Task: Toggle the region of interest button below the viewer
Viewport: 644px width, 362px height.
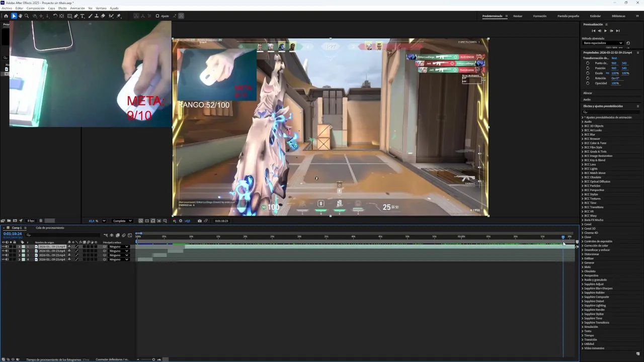Action: (x=159, y=221)
